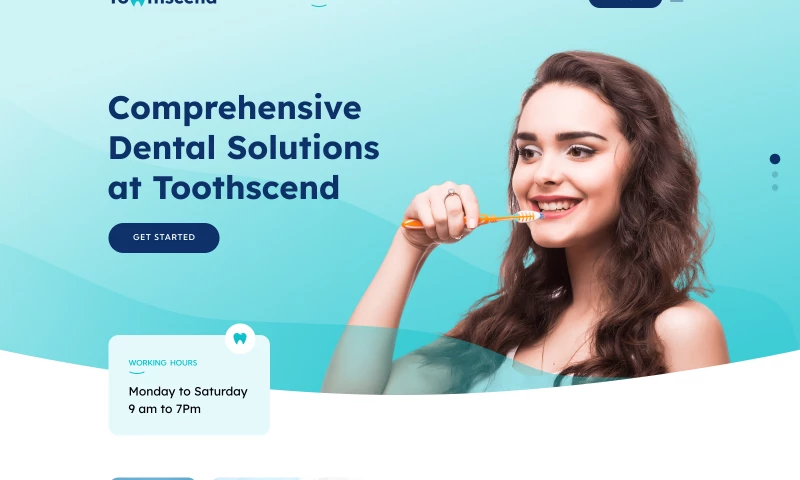Switch to the third slide dot
Viewport: 800px width, 480px height.
[775, 188]
